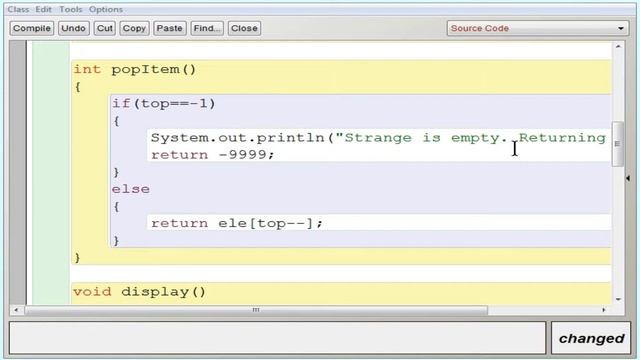This screenshot has width=640, height=360.
Task: Click the vertical scrollbar down arrow
Action: pos(618,299)
